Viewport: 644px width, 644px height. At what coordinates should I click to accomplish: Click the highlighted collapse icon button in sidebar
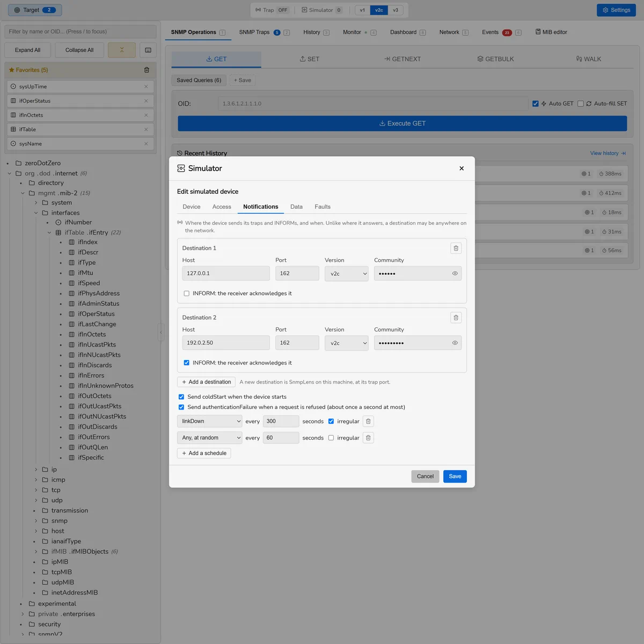(x=122, y=50)
